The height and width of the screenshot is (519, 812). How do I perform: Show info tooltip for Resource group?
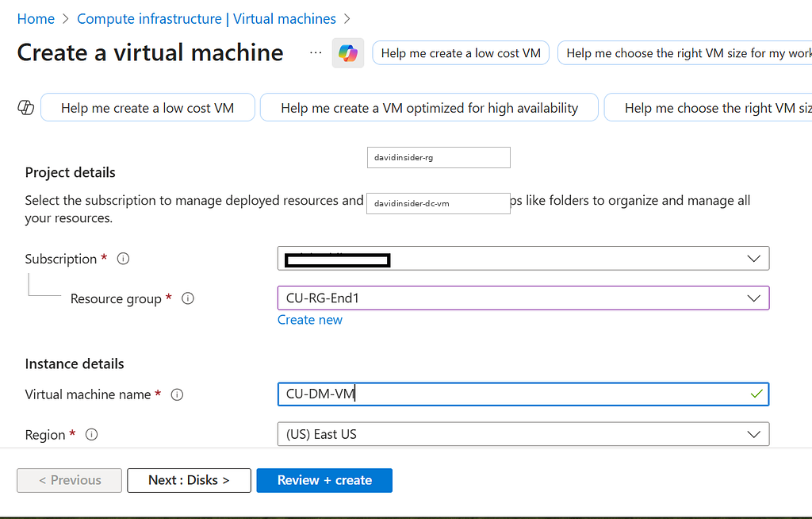tap(188, 298)
